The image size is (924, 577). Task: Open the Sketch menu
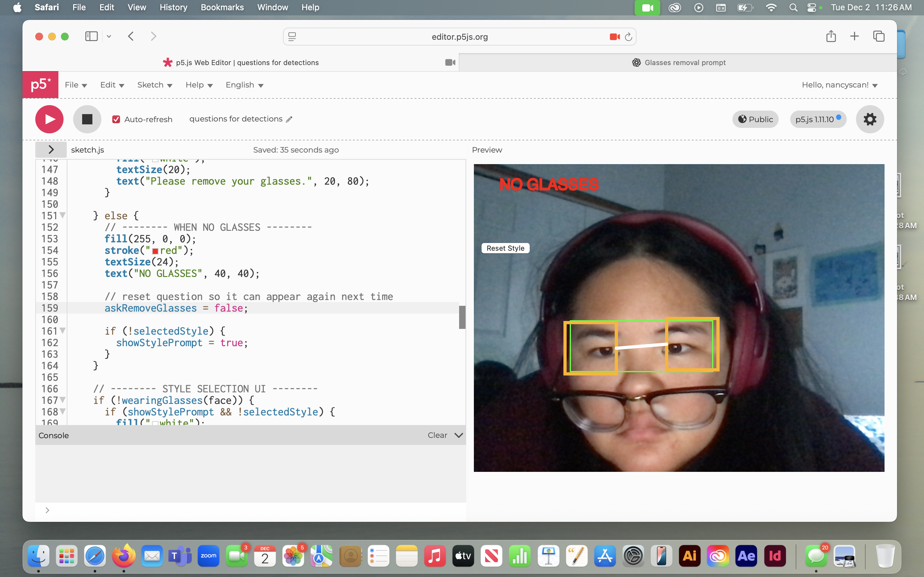coord(155,85)
